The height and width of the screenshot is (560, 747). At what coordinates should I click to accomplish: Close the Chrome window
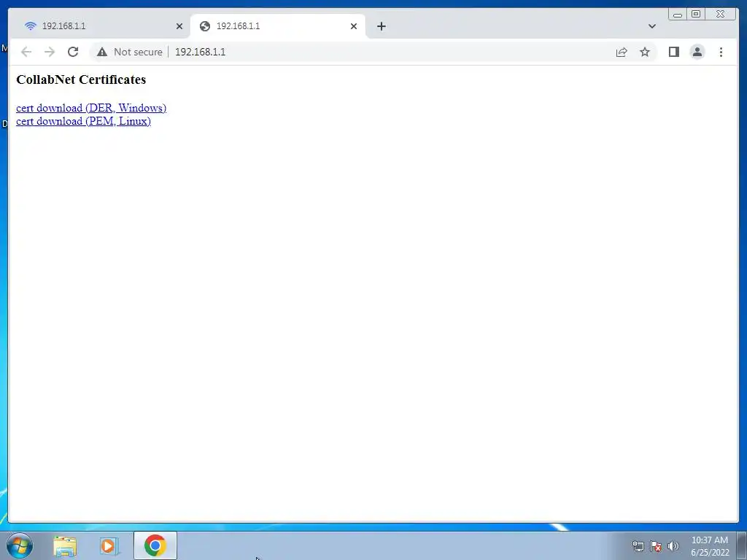(x=721, y=15)
